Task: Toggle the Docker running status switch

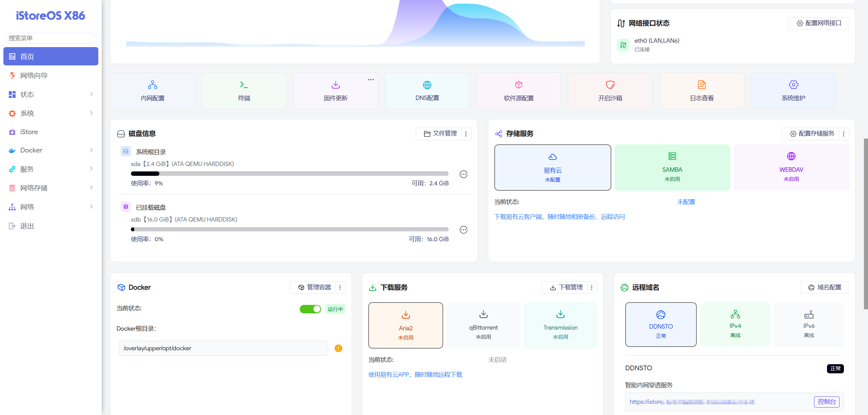Action: (x=310, y=309)
